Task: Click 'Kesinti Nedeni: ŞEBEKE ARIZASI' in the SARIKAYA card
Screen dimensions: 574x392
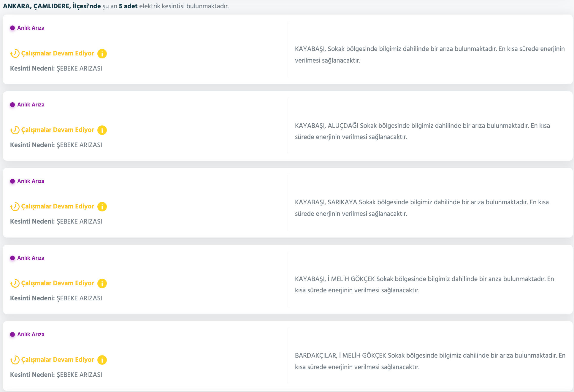Action: [x=56, y=222]
